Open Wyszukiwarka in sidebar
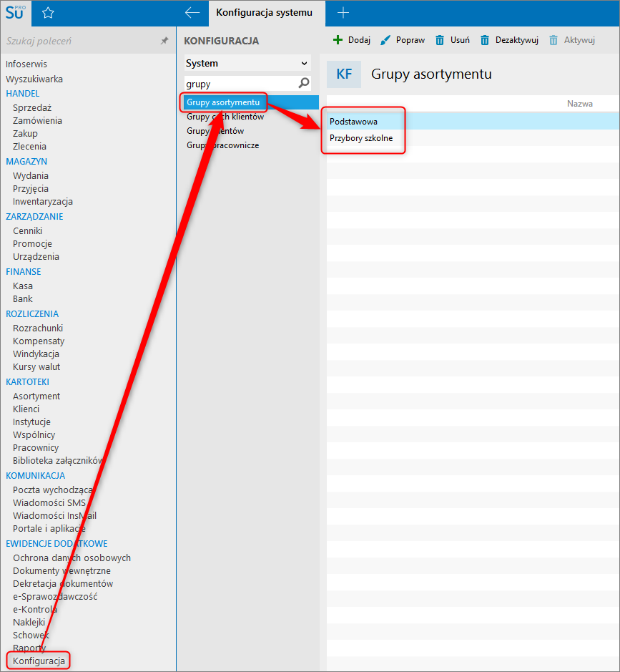Screen dimensions: 620x672 (34, 79)
